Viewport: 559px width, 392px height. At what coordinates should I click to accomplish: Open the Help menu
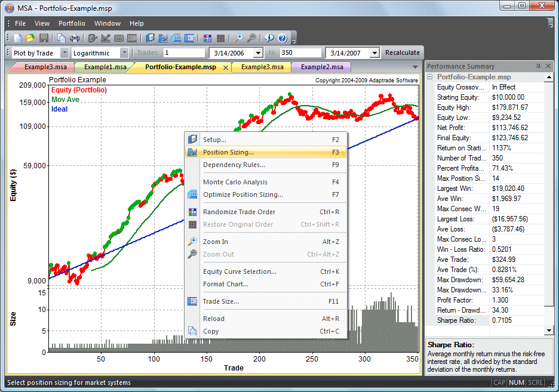click(x=137, y=23)
